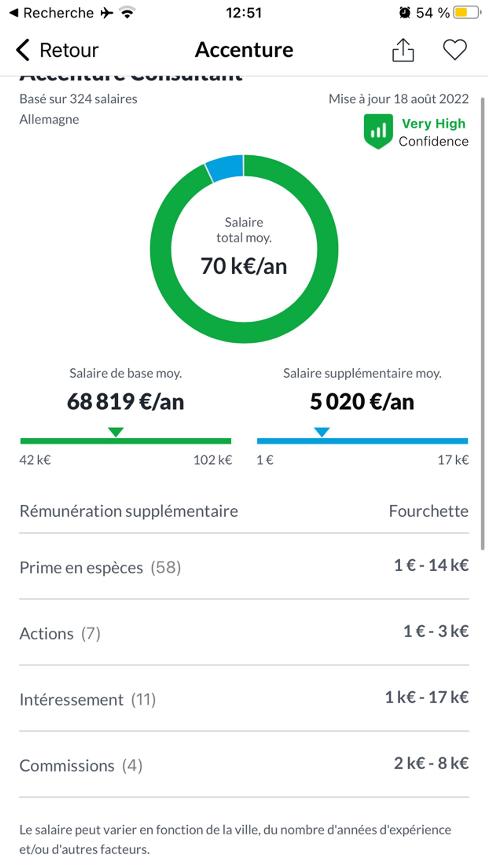Tap the green confidence shield icon
This screenshot has height=868, width=488.
(x=378, y=131)
